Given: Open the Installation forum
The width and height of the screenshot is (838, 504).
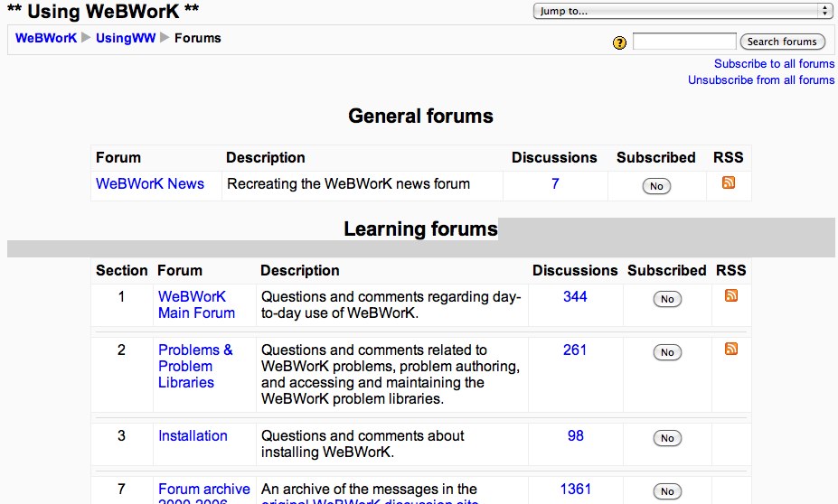Looking at the screenshot, I should (x=193, y=435).
